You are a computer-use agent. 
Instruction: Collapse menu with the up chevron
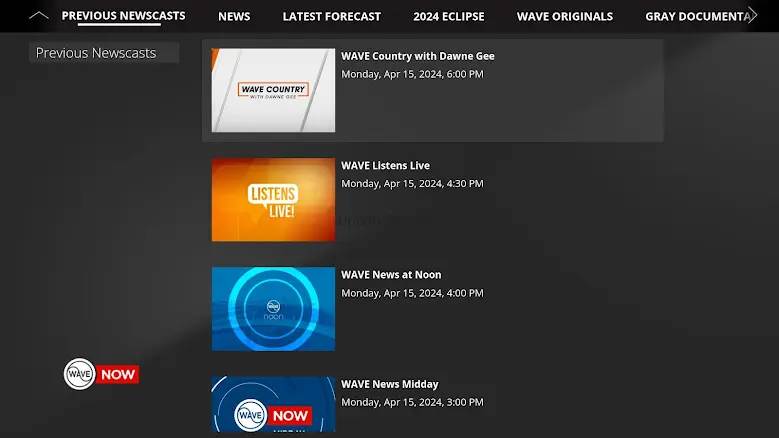point(38,16)
